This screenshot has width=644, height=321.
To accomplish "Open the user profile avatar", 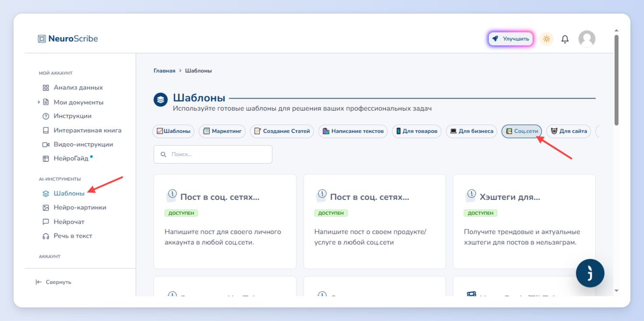I will (587, 39).
